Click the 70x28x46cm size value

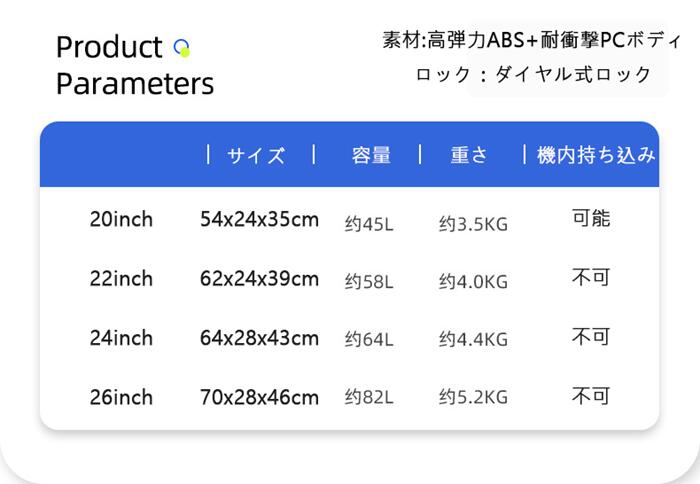pyautogui.click(x=259, y=397)
